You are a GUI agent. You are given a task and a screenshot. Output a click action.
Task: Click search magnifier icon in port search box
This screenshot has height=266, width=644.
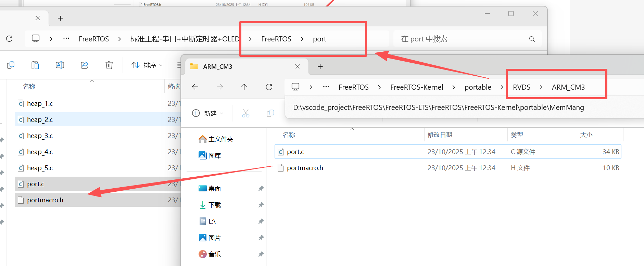[x=532, y=39]
